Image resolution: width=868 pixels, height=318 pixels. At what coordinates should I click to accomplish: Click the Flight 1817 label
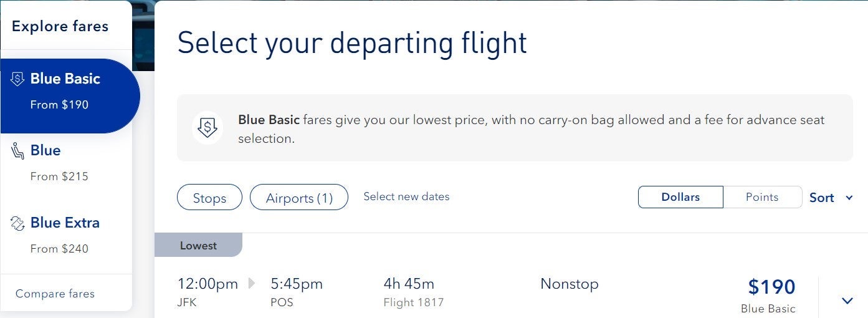point(414,302)
